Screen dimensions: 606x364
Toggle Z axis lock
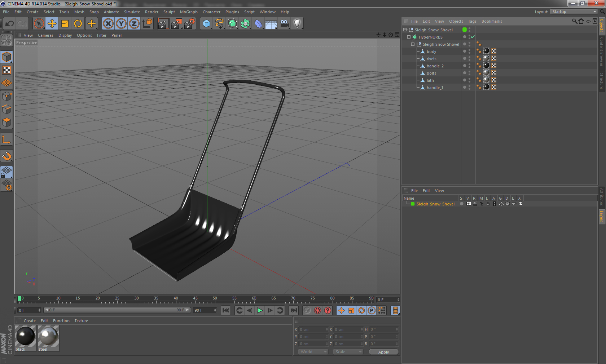point(134,24)
